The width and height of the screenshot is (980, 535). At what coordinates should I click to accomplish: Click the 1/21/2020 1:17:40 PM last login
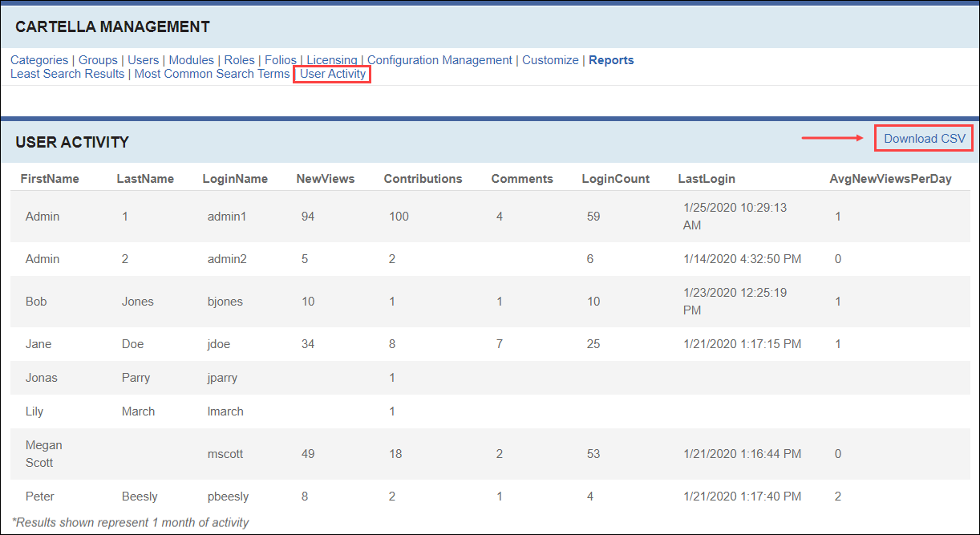(x=742, y=496)
